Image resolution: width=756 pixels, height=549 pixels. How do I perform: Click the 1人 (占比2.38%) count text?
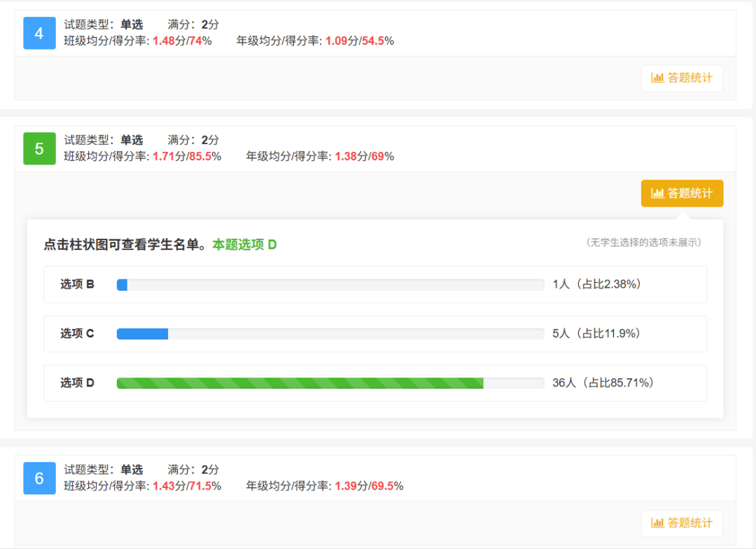coord(596,284)
